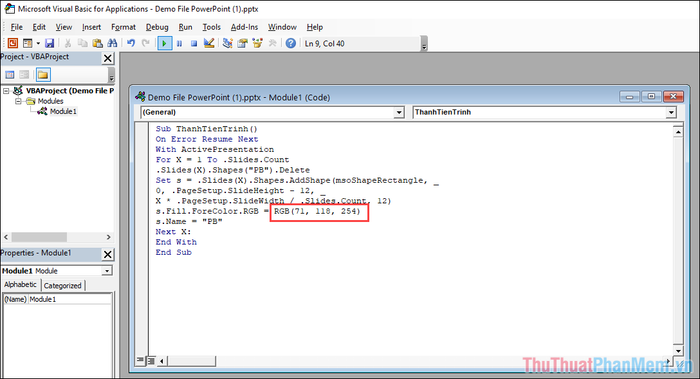Switch to Procedure View at code window bottom
This screenshot has width=700, height=379.
point(140,360)
